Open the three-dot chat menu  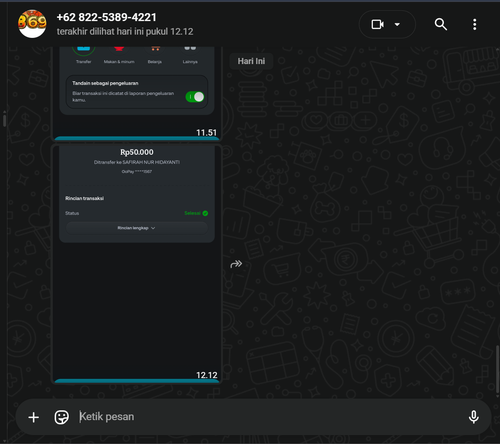[474, 24]
